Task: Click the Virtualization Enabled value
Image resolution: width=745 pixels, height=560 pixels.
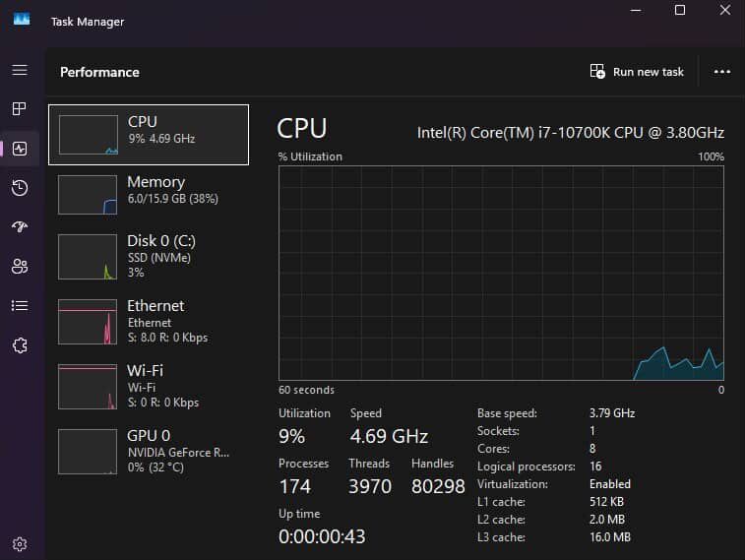Action: [x=610, y=484]
